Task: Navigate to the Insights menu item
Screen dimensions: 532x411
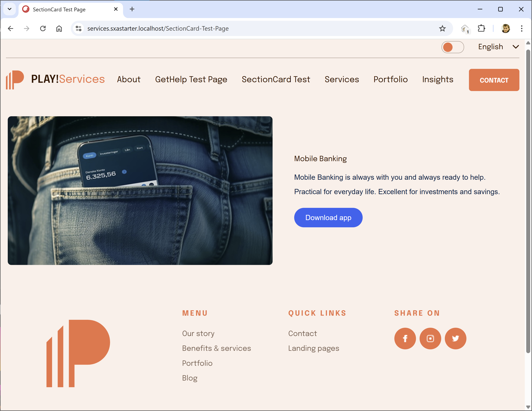Action: coord(437,79)
